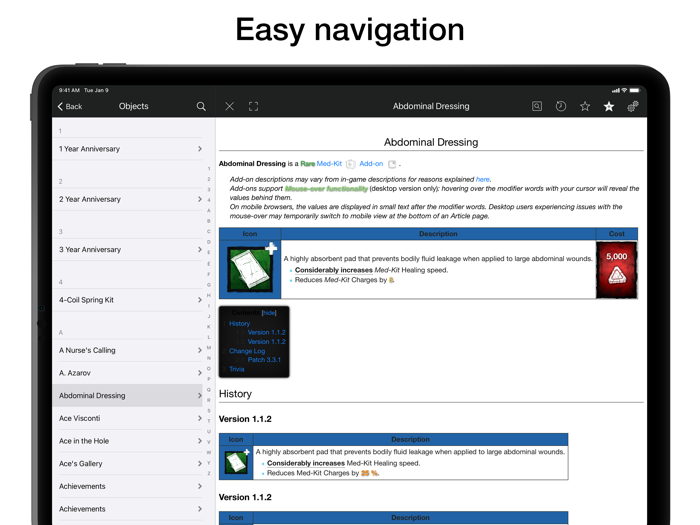Viewport: 700px width, 525px height.
Task: Open the small add-on icon in Version 1.1.2 table
Action: pos(236,462)
